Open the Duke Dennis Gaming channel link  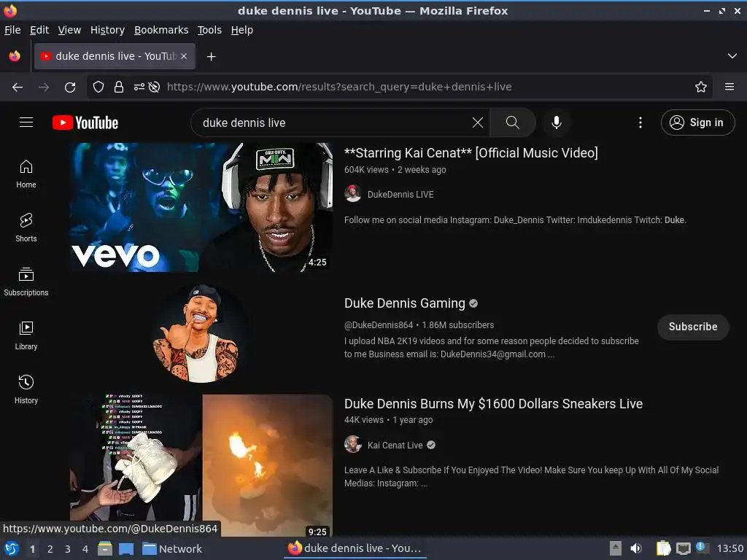[x=404, y=303]
